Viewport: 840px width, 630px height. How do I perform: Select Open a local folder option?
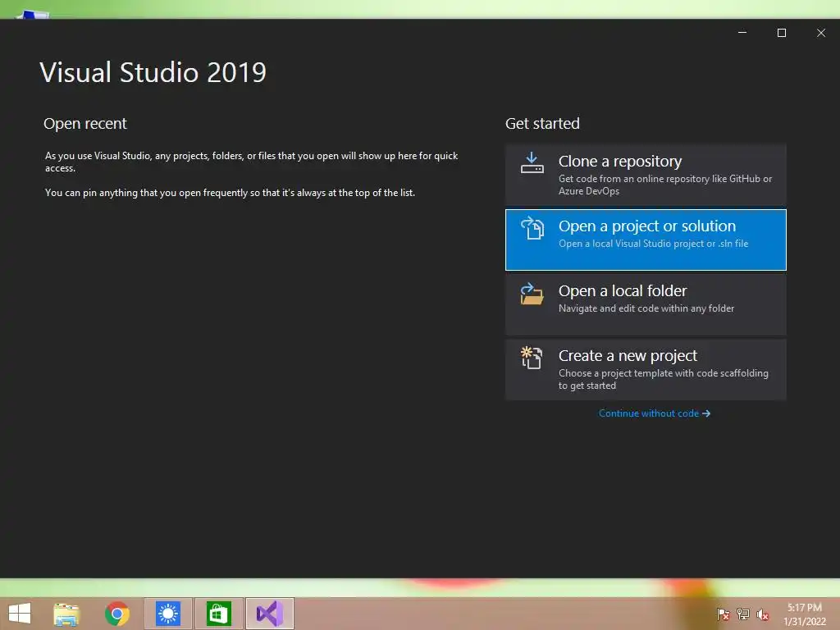[646, 305]
